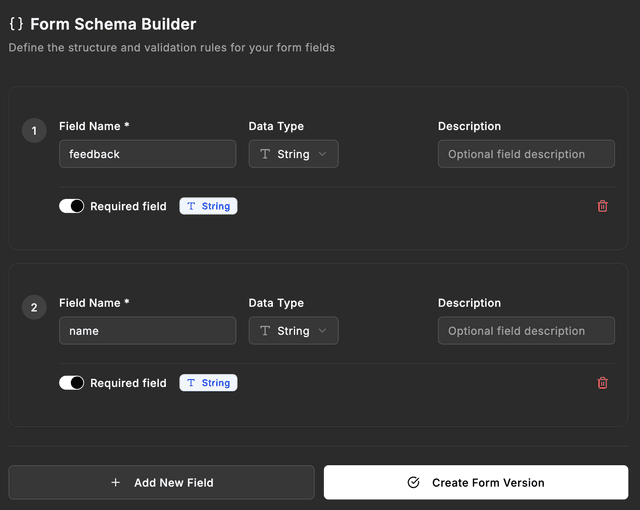640x510 pixels.
Task: Click the Add New Field button
Action: click(x=162, y=482)
